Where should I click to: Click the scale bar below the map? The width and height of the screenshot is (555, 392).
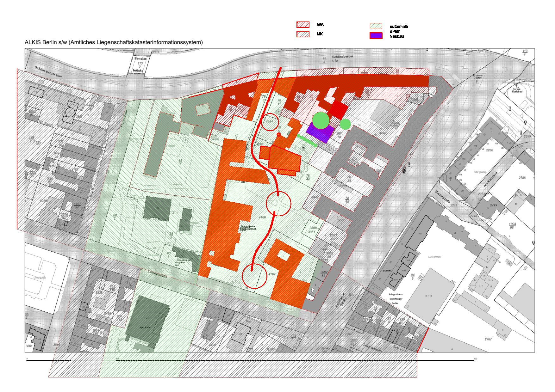click(x=250, y=360)
